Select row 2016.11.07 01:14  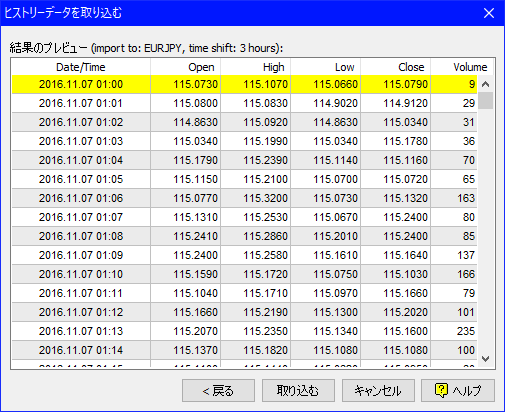pyautogui.click(x=245, y=350)
